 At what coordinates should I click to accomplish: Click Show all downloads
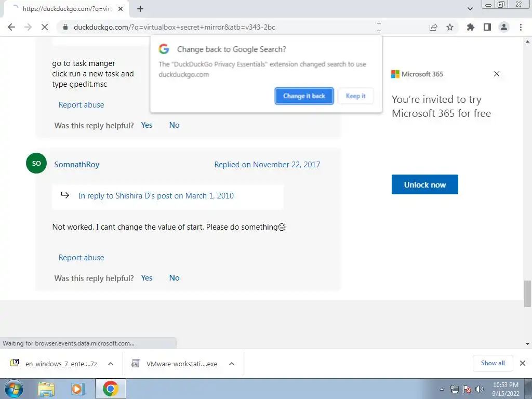click(x=493, y=363)
